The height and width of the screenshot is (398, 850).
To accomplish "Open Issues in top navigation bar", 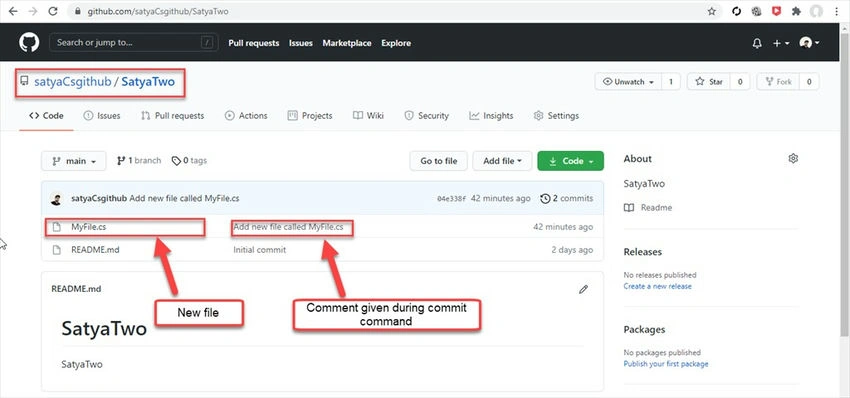I will pos(301,43).
